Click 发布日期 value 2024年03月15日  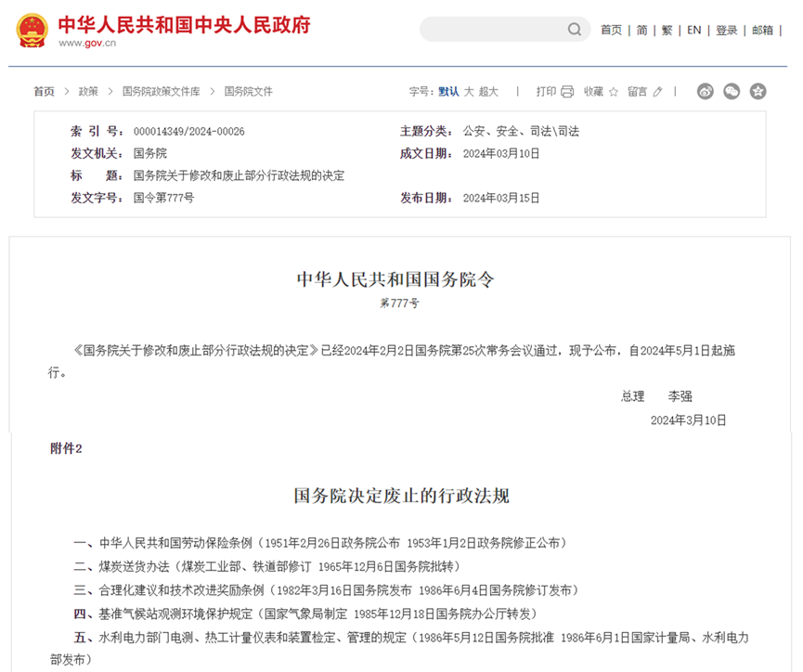[501, 198]
